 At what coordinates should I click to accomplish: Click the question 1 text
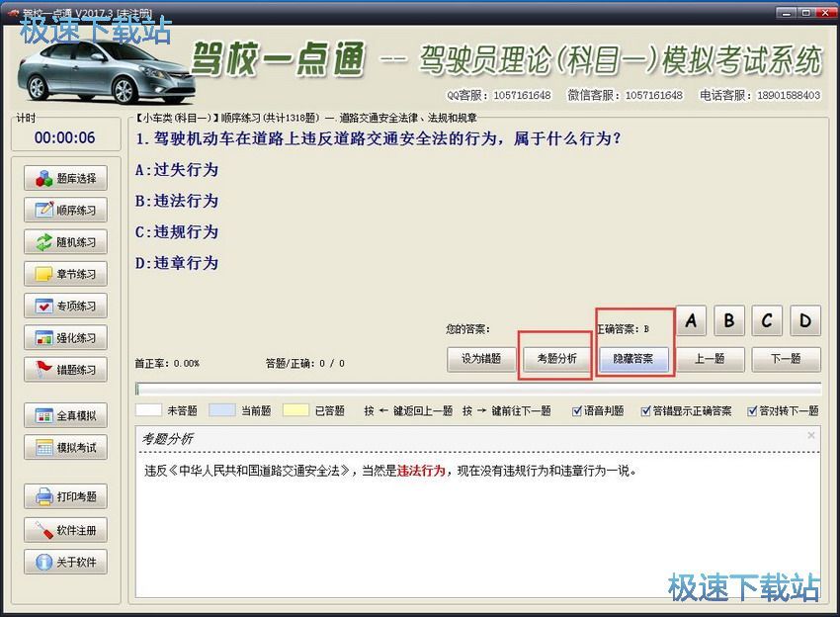tap(378, 138)
